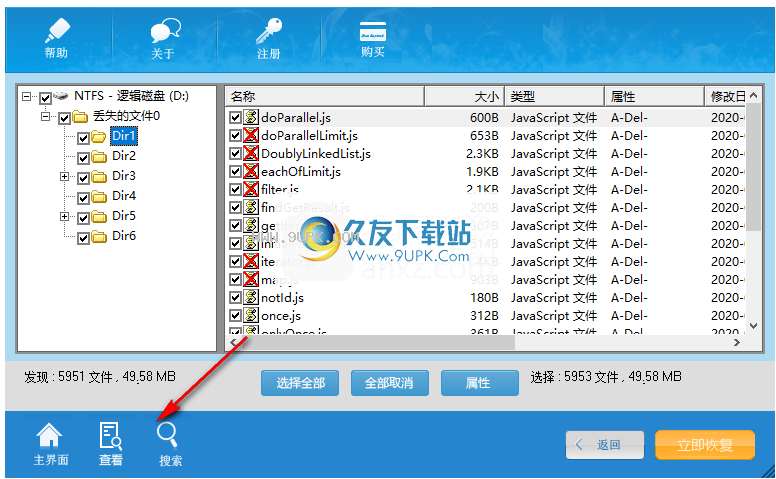Sort by the 大小 column header

[x=464, y=96]
